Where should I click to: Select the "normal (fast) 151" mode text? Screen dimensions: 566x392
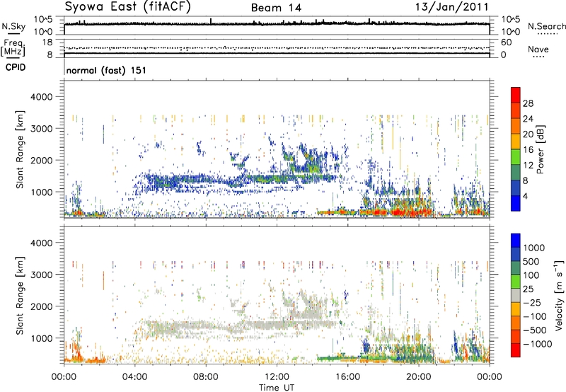coord(106,70)
